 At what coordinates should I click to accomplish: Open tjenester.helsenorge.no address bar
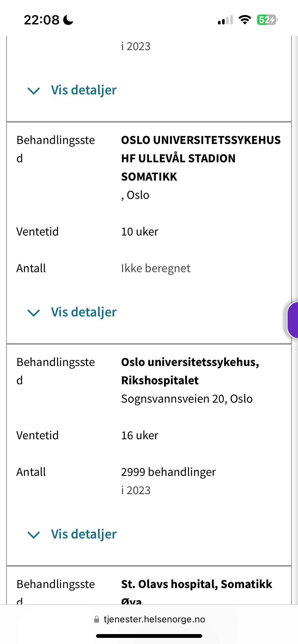click(154, 619)
